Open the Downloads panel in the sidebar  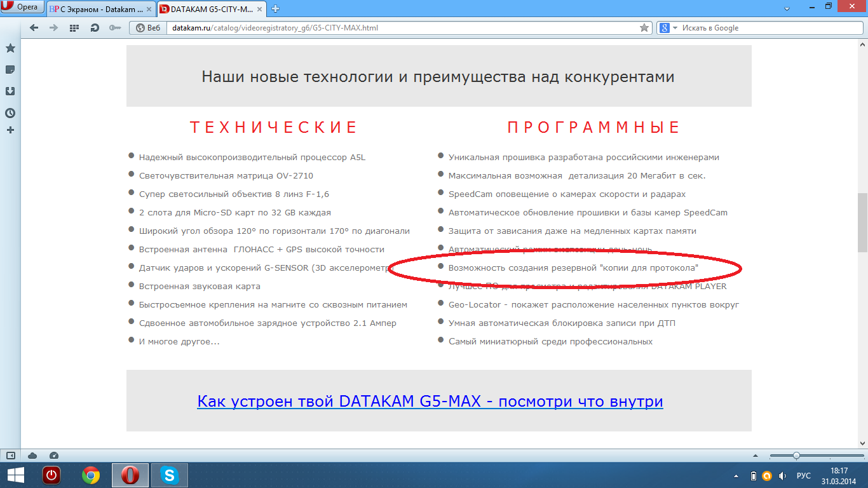tap(10, 91)
